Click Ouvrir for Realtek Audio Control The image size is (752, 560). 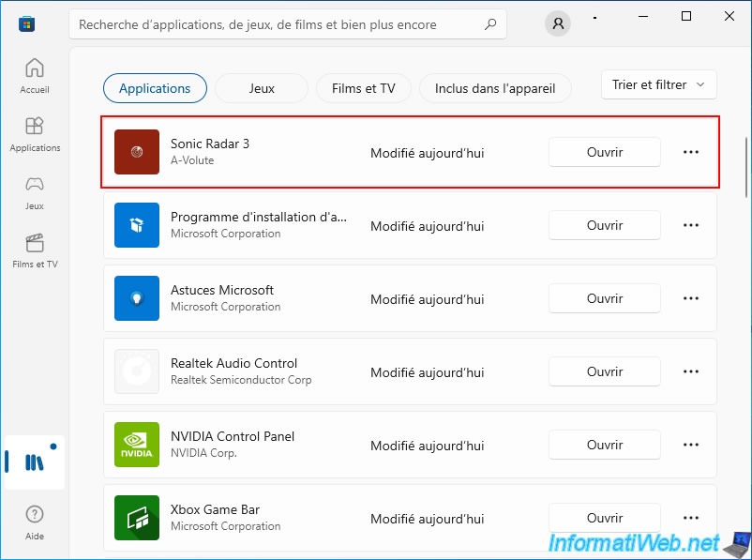point(604,371)
